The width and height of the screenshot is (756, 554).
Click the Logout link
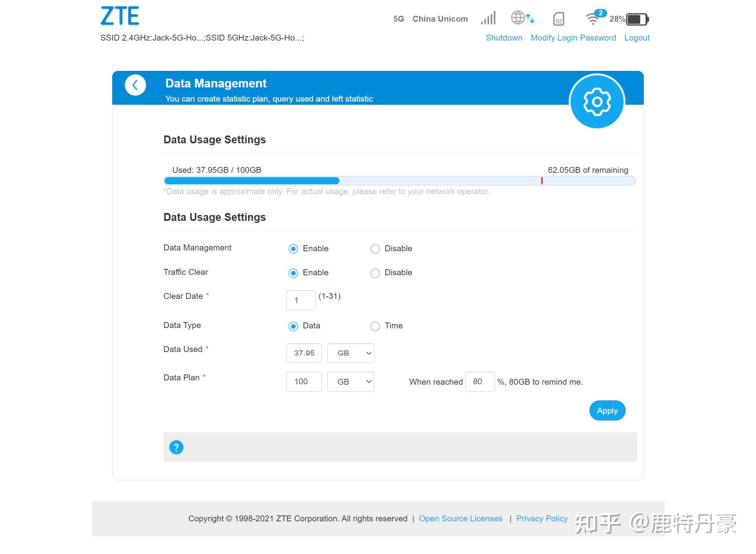tap(637, 38)
